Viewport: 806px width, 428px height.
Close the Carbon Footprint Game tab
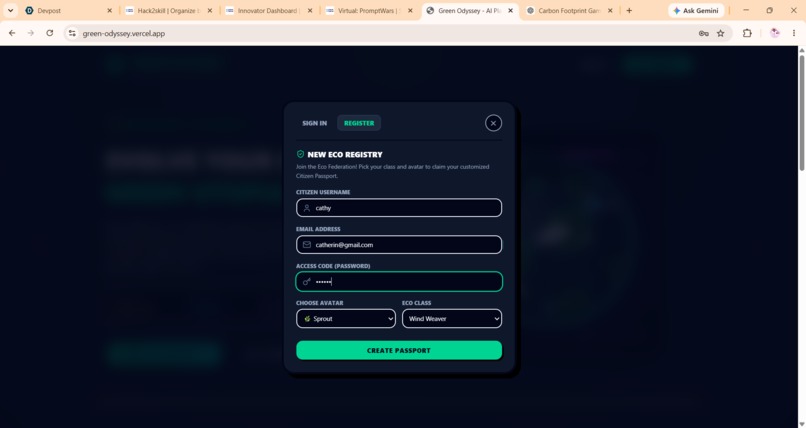tap(610, 11)
